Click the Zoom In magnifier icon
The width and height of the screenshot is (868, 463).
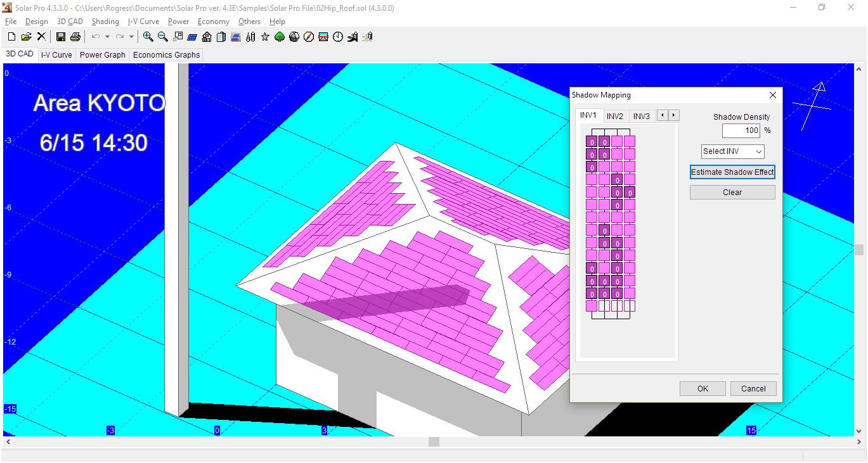tap(148, 37)
